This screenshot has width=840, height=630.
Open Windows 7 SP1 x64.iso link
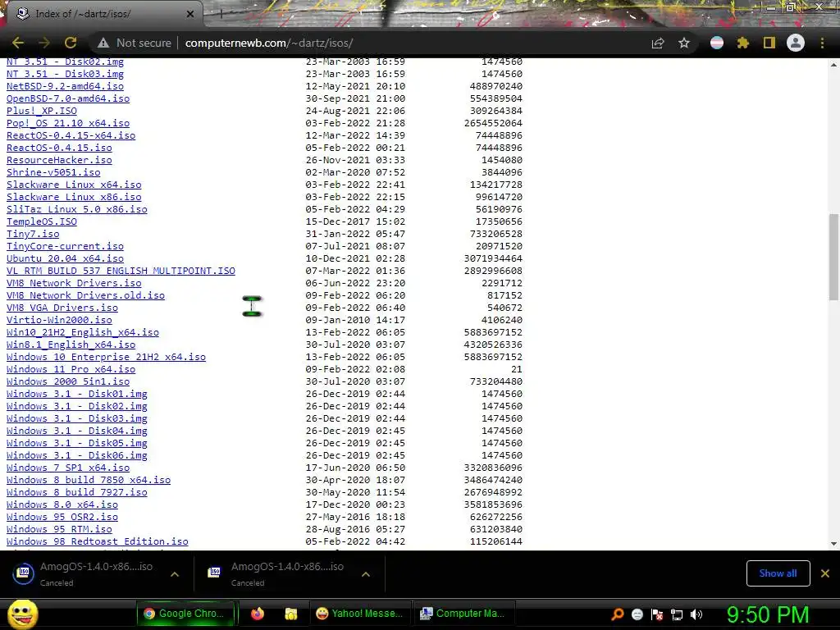(x=68, y=468)
